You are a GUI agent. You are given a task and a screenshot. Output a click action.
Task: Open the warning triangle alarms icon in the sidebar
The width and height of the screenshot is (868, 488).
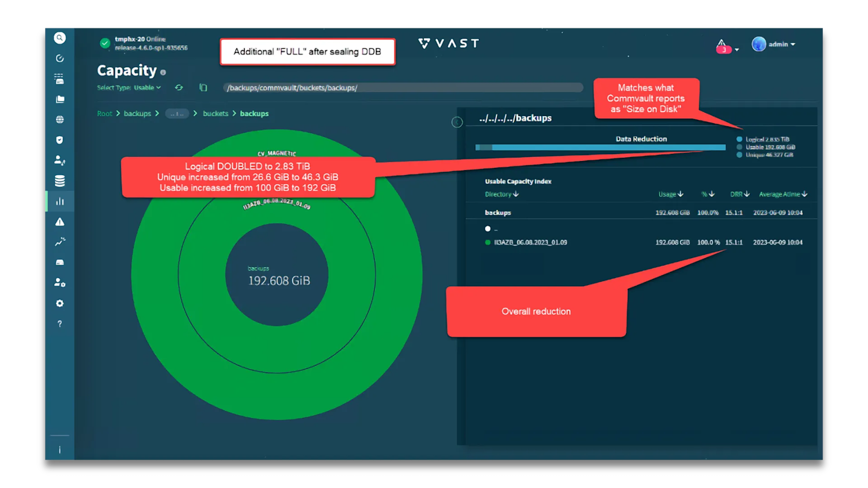click(x=60, y=222)
